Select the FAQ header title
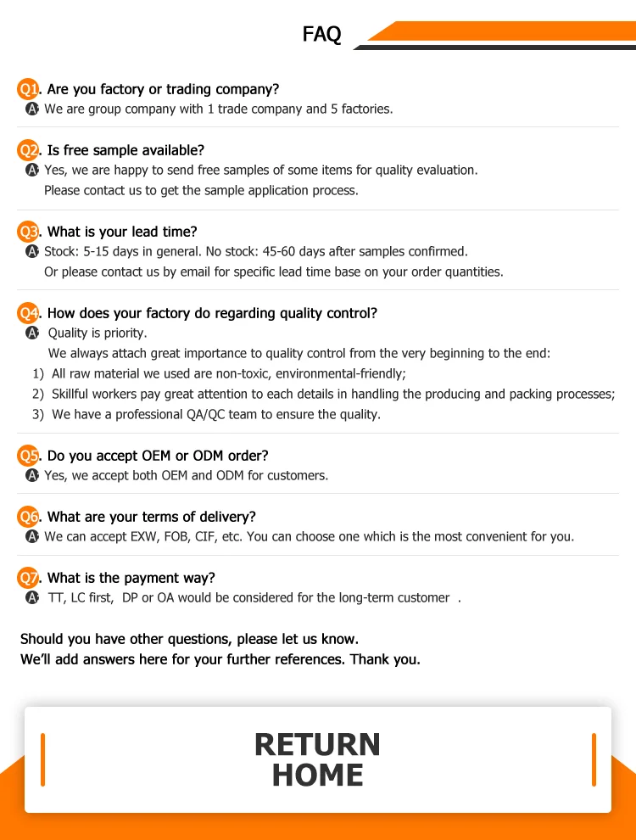636x840 pixels. point(321,34)
